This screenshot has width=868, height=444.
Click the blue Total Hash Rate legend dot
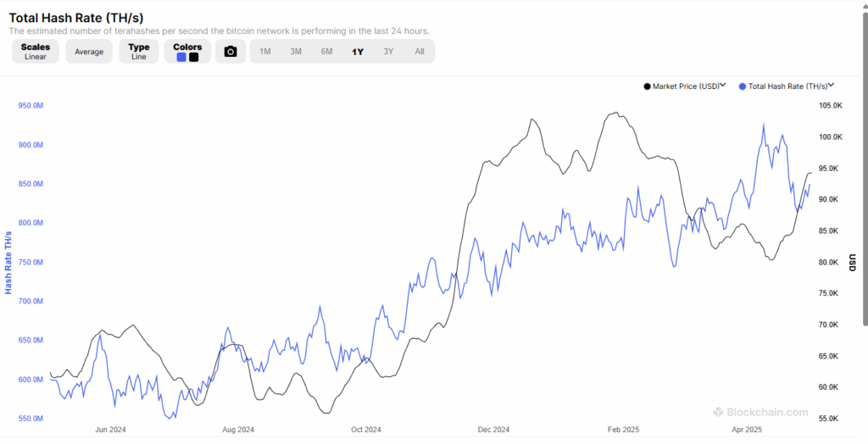click(x=743, y=86)
